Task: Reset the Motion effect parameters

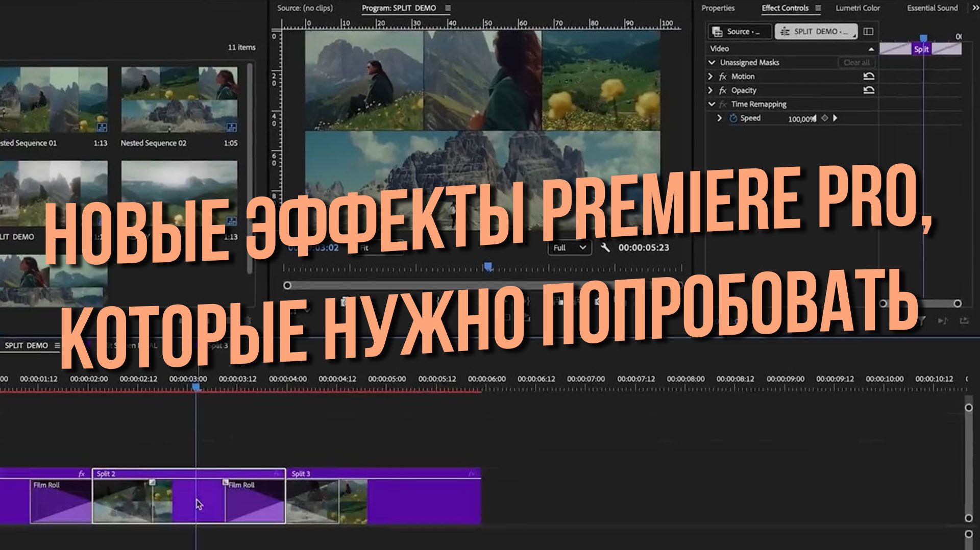Action: click(869, 77)
